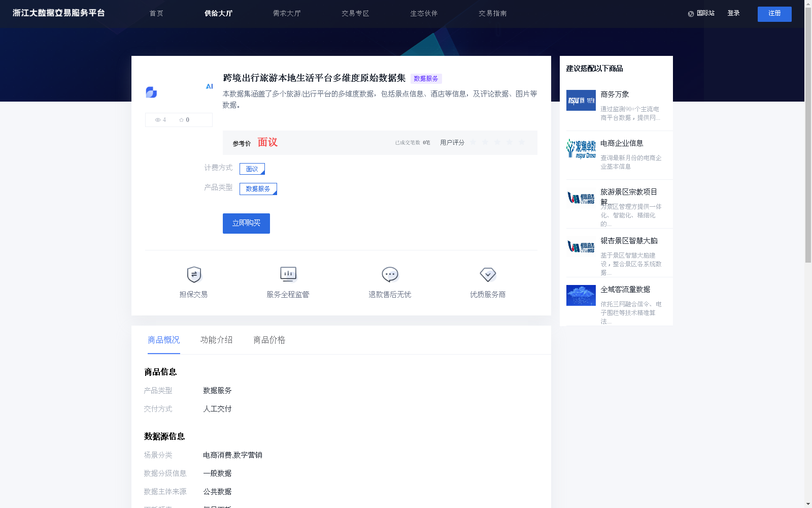Open 全域客流量数据 title link
Image resolution: width=812 pixels, height=508 pixels.
point(625,290)
